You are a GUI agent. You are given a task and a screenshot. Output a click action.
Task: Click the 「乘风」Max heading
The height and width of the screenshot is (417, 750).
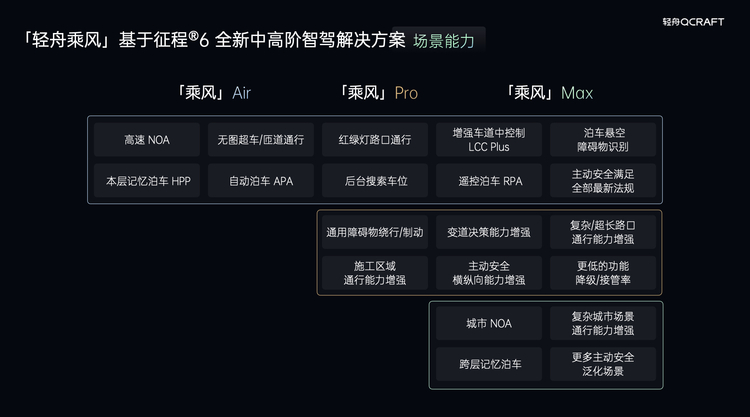click(549, 93)
